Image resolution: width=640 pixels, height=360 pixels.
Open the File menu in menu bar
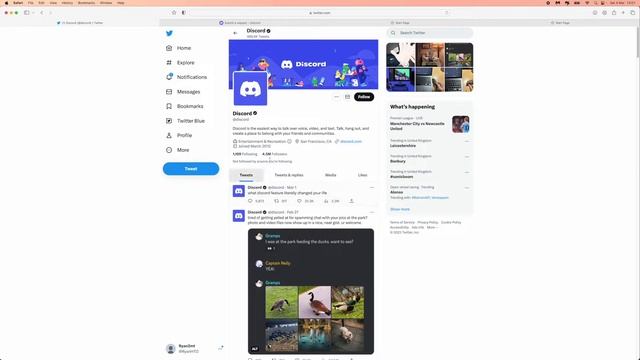[31, 3]
